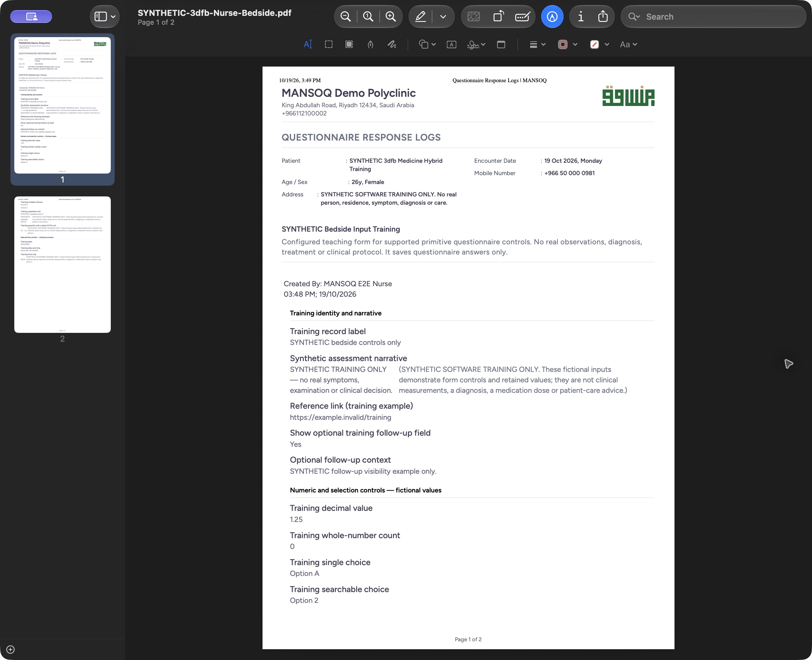The height and width of the screenshot is (660, 812).
Task: Click the add page plus button
Action: click(x=11, y=649)
